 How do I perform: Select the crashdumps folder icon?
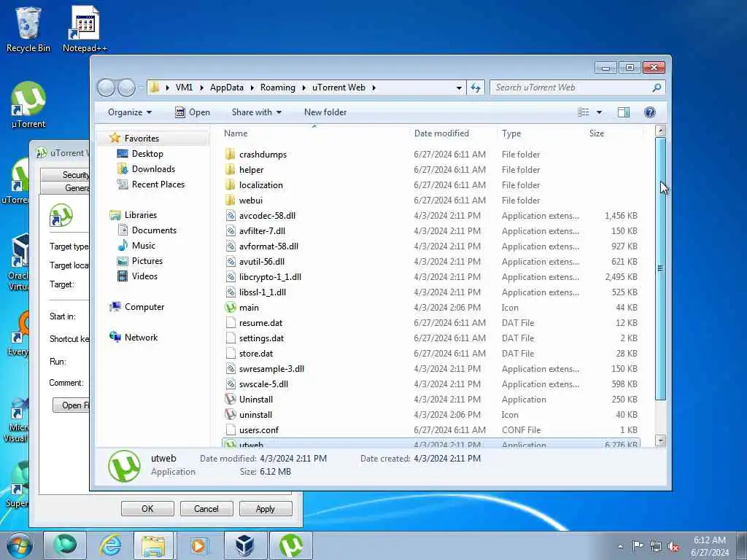point(230,155)
